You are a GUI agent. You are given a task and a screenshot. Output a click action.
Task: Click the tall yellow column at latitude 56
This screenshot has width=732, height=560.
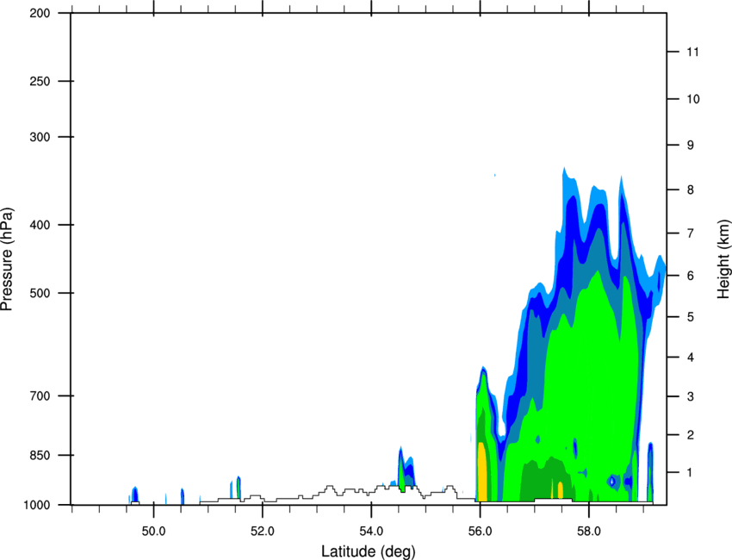[x=482, y=472]
